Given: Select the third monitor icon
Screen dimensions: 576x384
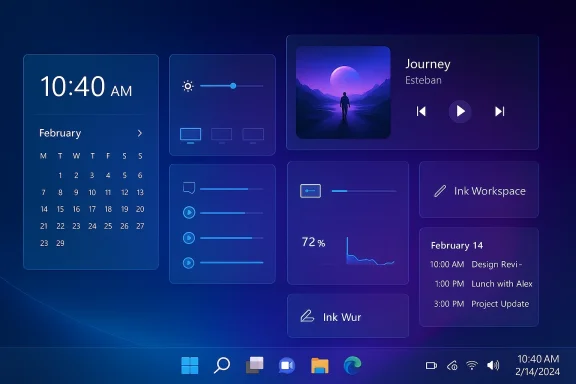Looking at the screenshot, I should [253, 136].
